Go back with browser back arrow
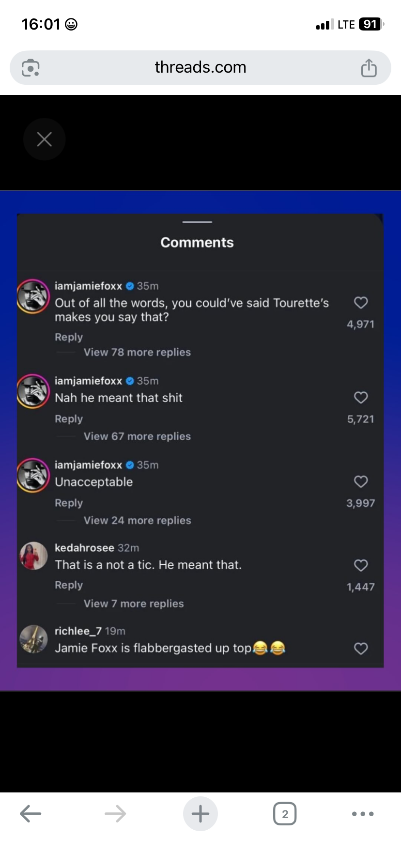The image size is (401, 868). [31, 814]
